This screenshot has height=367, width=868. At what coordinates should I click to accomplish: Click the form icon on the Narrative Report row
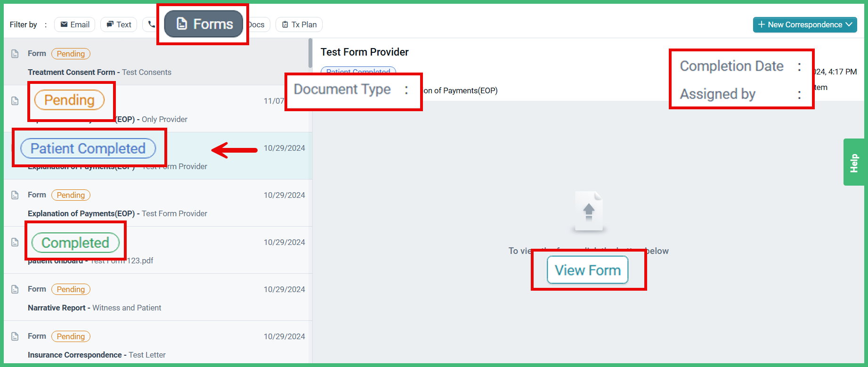(x=15, y=289)
